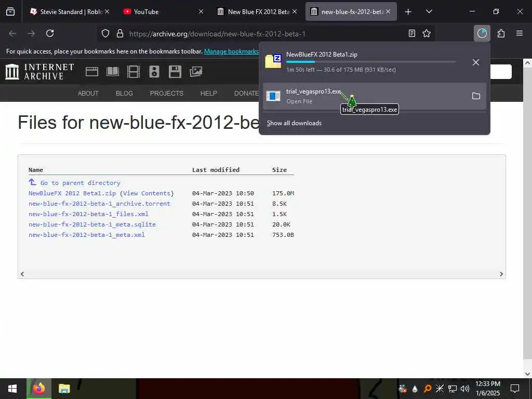532x399 pixels.
Task: Open the extensions puzzle icon
Action: click(501, 33)
